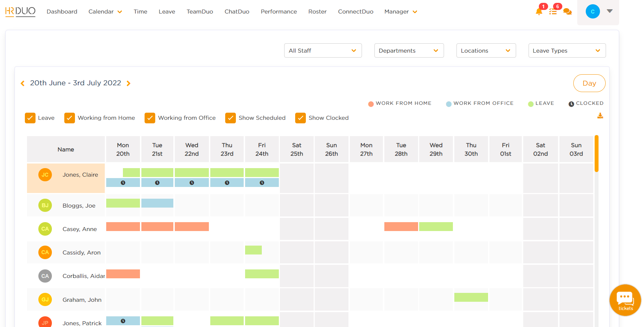The width and height of the screenshot is (644, 327).
Task: Click Claire Jones clocked icon on Monday 20th
Action: (123, 183)
